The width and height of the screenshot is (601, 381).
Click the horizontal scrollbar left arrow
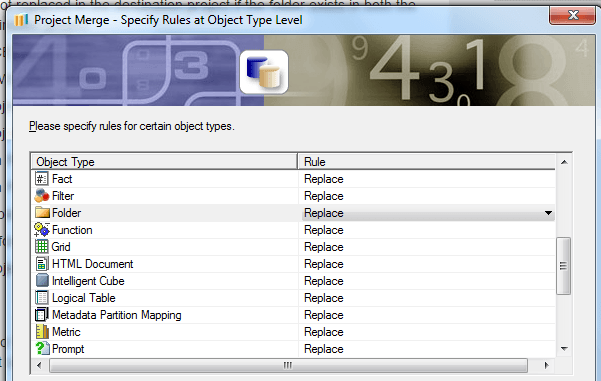[x=39, y=365]
